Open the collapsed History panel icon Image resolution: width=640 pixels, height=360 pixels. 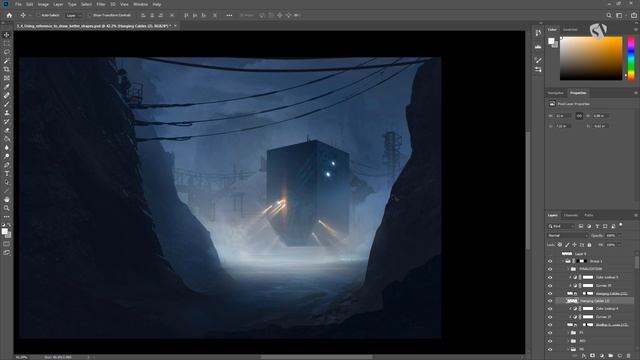pyautogui.click(x=538, y=33)
